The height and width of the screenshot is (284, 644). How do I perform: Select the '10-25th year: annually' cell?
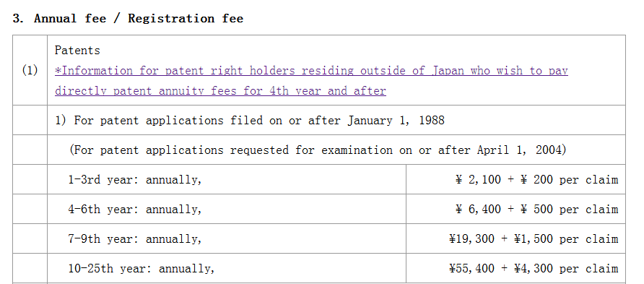(x=227, y=268)
